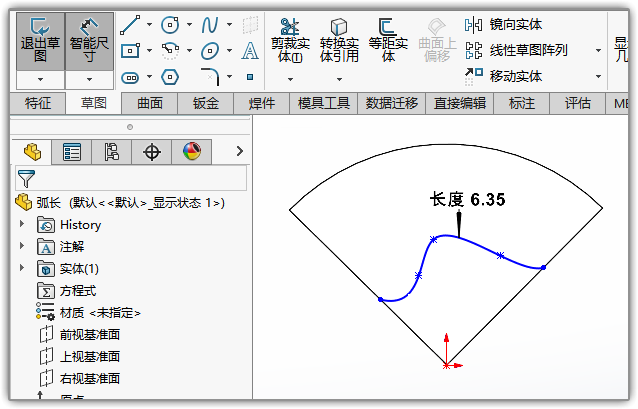The width and height of the screenshot is (638, 409).
Task: Select the Spline sketch tool
Action: pyautogui.click(x=210, y=25)
